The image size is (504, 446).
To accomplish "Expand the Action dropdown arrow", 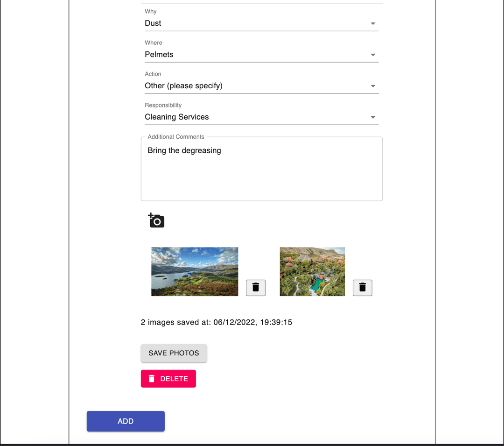I will 373,86.
